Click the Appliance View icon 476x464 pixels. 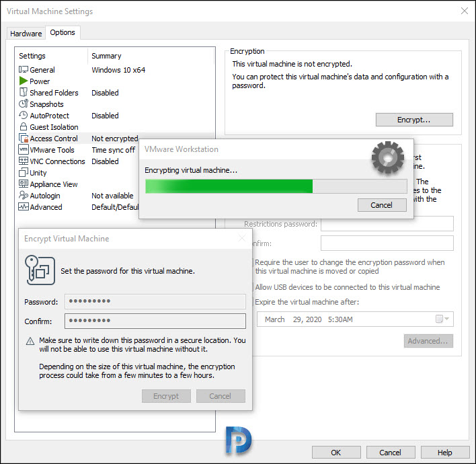pos(24,184)
